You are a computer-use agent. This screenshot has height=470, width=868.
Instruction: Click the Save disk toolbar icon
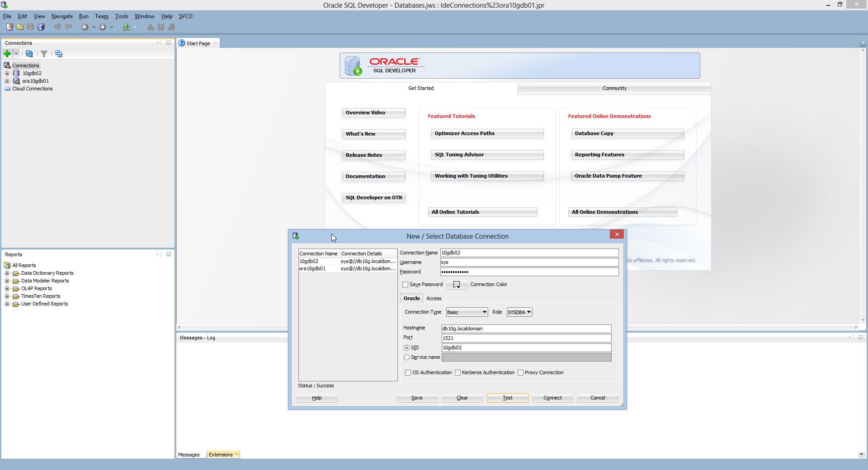pyautogui.click(x=30, y=27)
